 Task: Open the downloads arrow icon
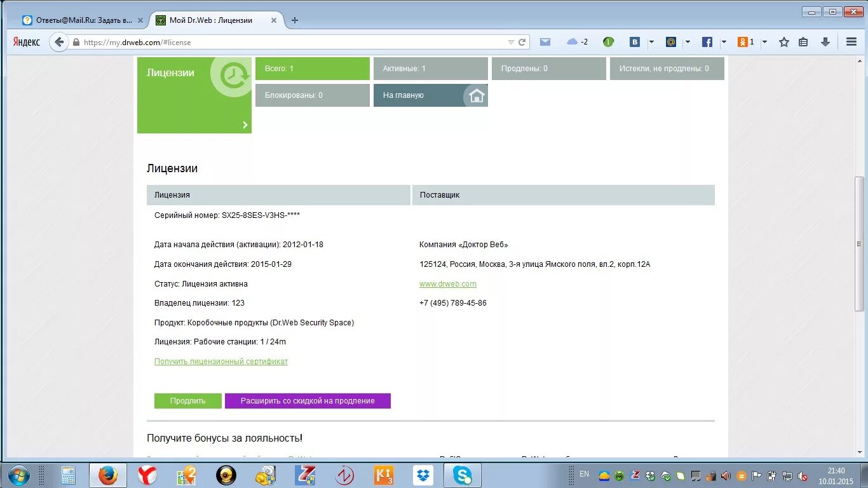pos(825,42)
